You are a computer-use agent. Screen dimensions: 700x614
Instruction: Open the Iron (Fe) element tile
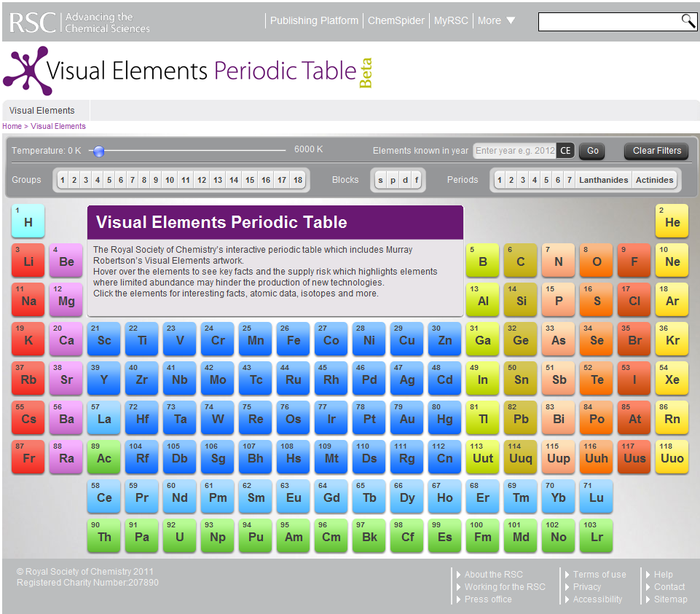point(293,339)
